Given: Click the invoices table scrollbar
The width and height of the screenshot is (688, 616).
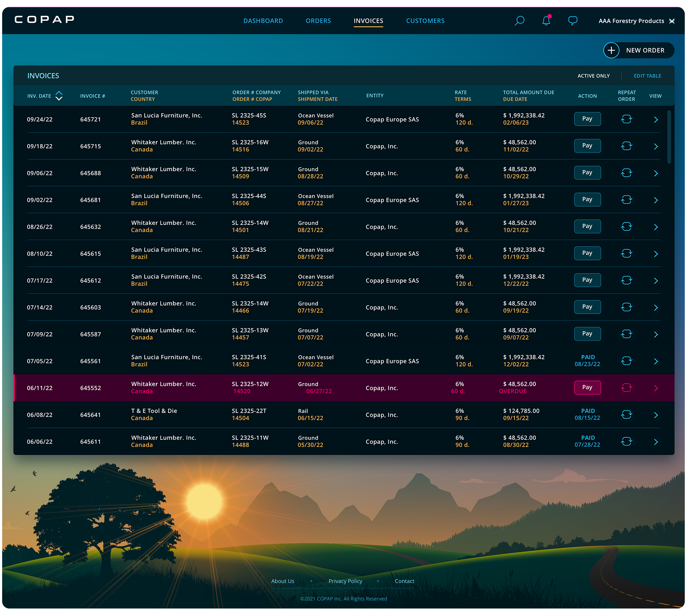Looking at the screenshot, I should (x=669, y=137).
